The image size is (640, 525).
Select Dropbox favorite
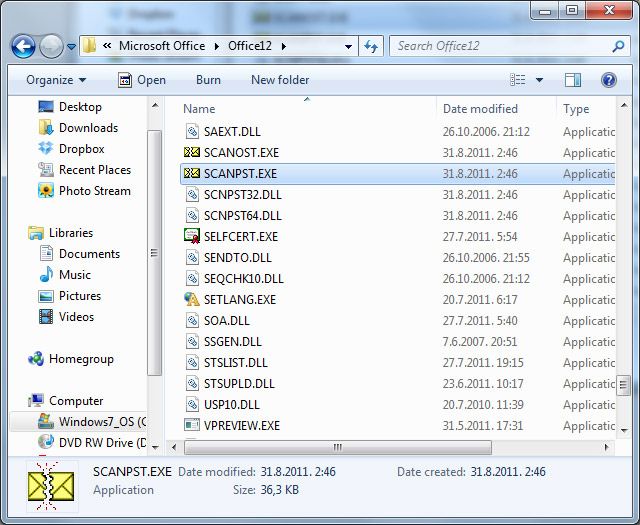71,149
